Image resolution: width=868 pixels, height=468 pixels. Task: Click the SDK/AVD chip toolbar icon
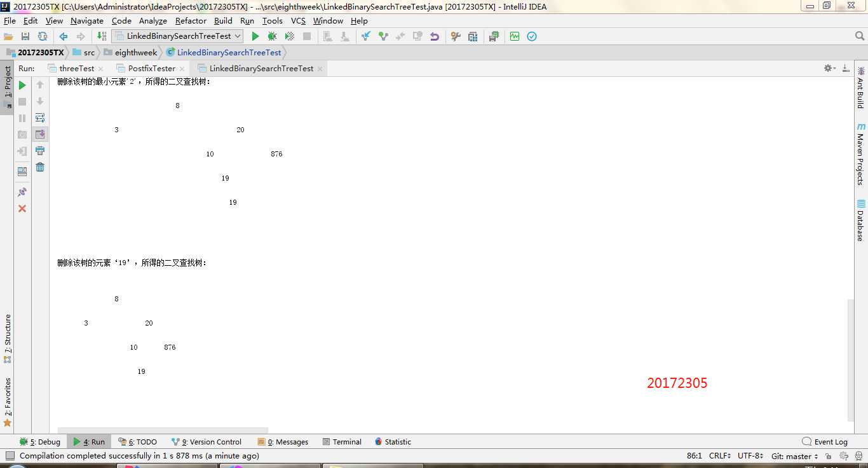coord(494,36)
